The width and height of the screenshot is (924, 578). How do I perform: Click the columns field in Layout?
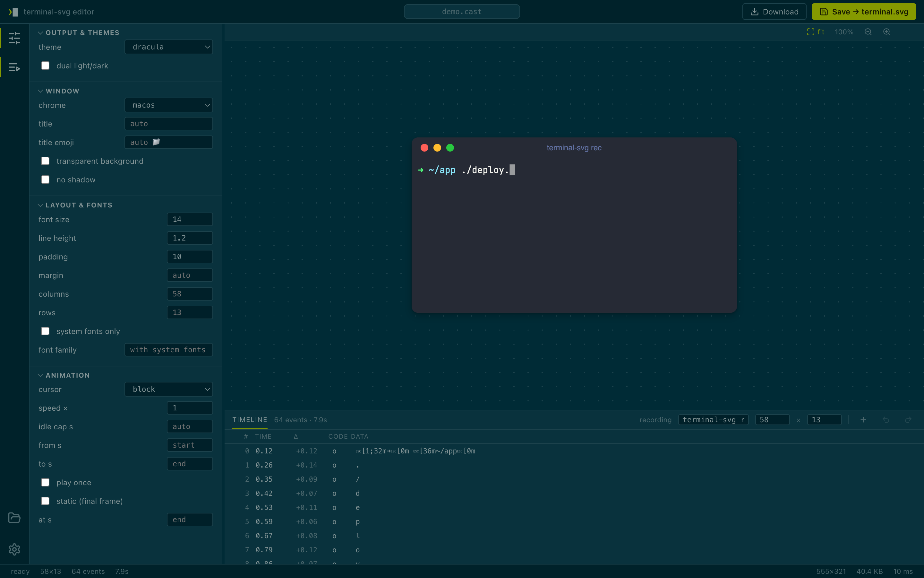(190, 294)
